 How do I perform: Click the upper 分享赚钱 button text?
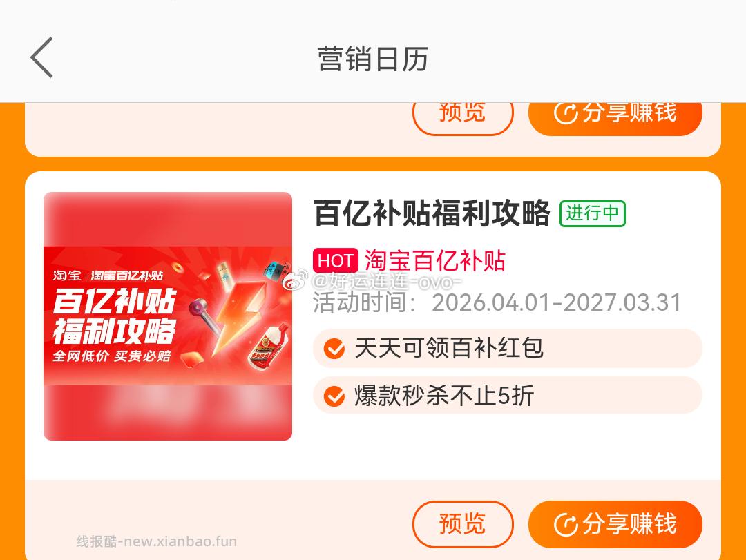click(x=629, y=113)
